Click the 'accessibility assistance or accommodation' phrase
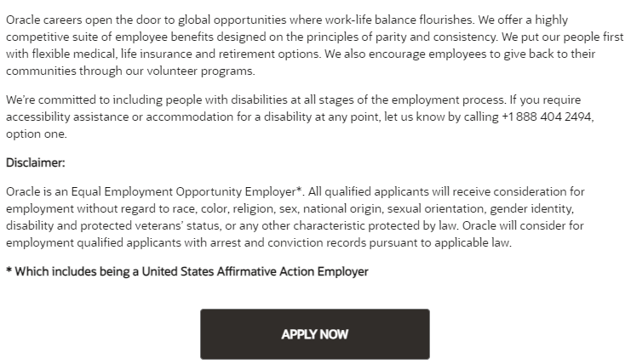The width and height of the screenshot is (631, 364). [119, 117]
